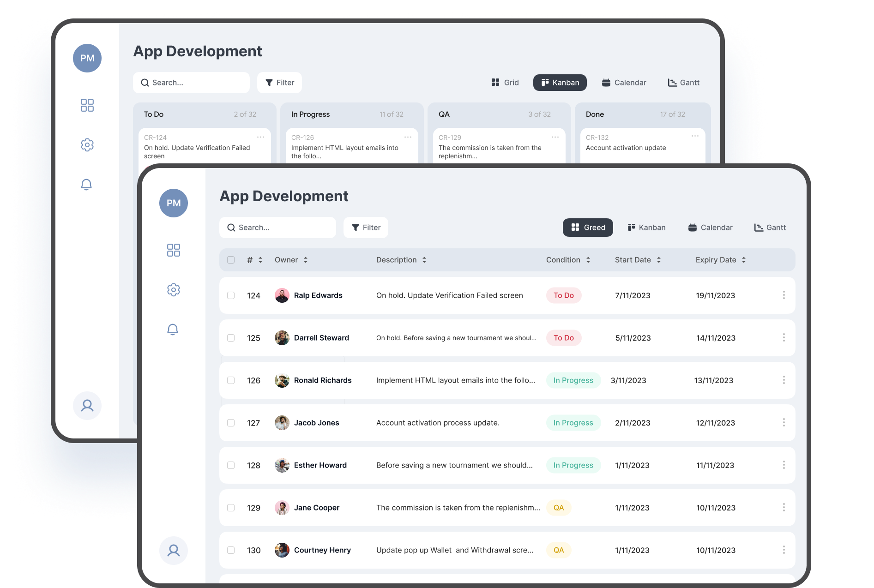Click Courtney Henry avatar photo
The width and height of the screenshot is (874, 588).
point(282,550)
